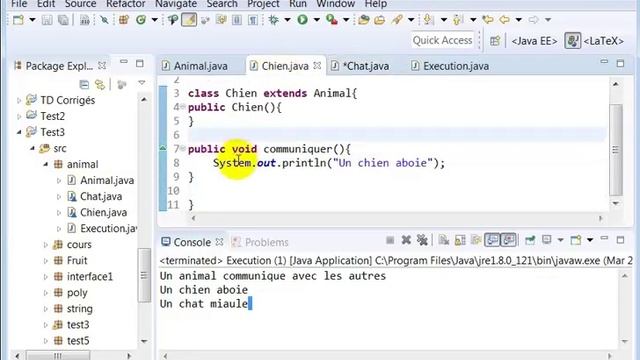This screenshot has height=360, width=640.
Task: Close the Chien.java tab
Action: pos(317,65)
